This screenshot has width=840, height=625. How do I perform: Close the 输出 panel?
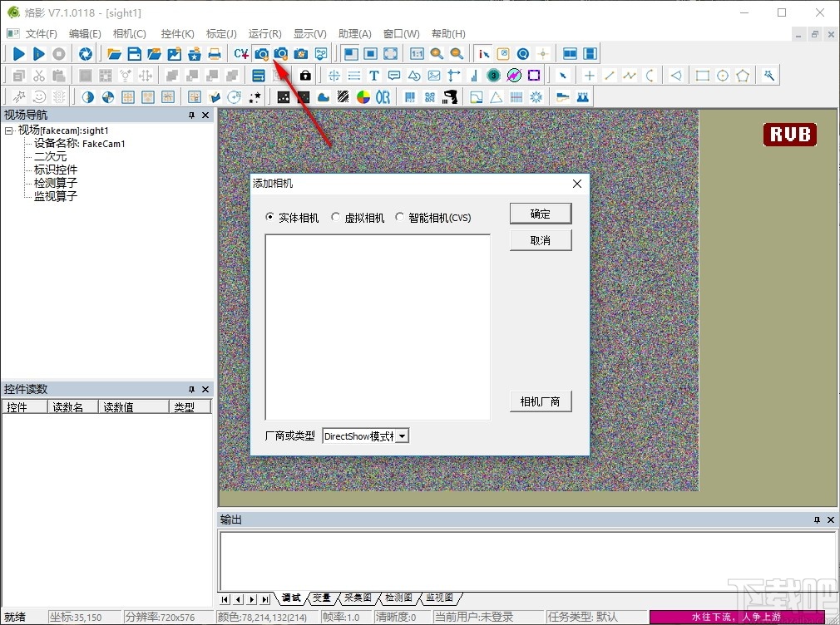(830, 520)
